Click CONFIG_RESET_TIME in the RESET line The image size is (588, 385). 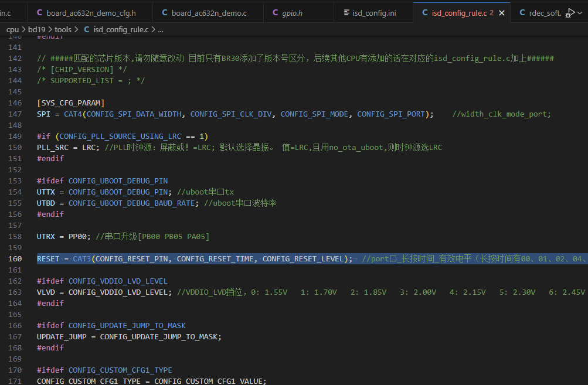click(x=215, y=259)
